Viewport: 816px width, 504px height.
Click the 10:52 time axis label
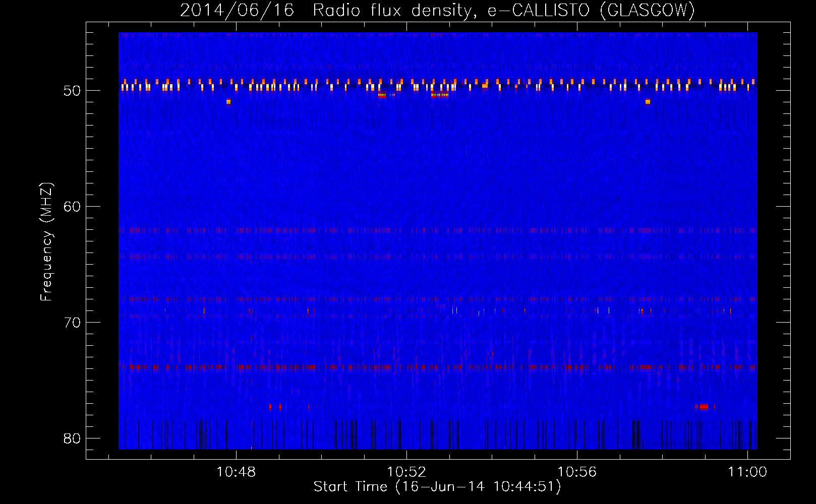click(406, 472)
